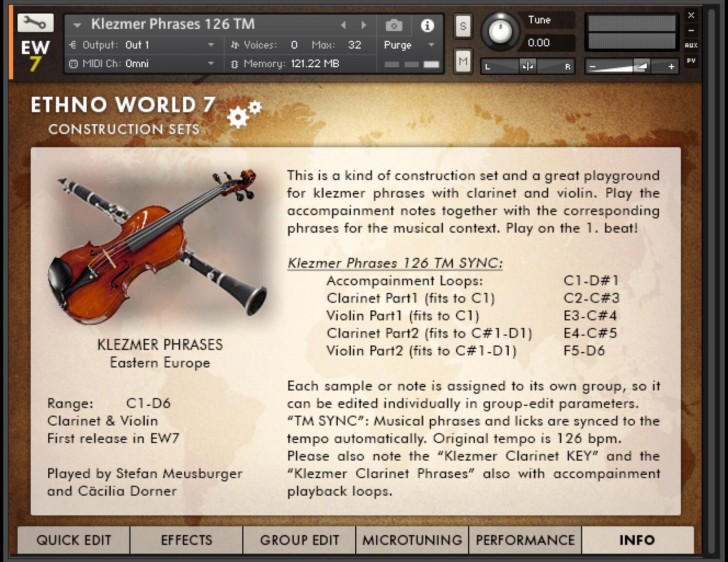Open Output Out 1 dropdown
The image size is (728, 562).
[143, 45]
